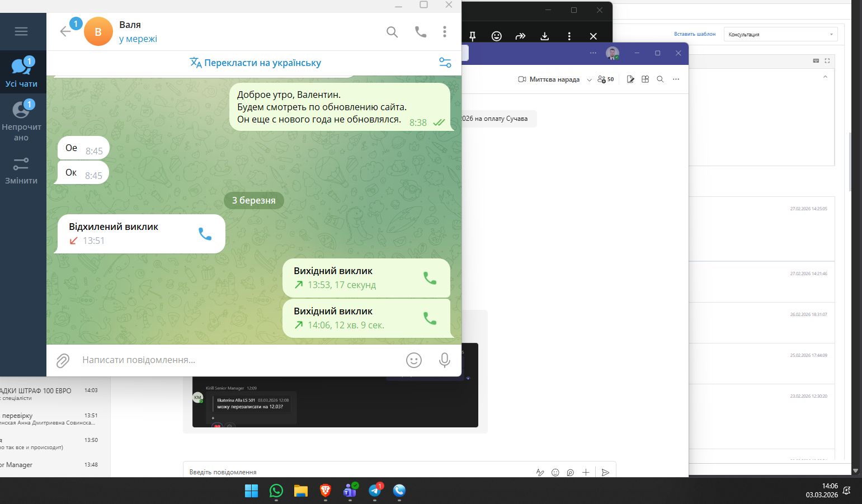The height and width of the screenshot is (504, 862).
Task: Collapse the editor panel with the chevron
Action: (x=825, y=77)
